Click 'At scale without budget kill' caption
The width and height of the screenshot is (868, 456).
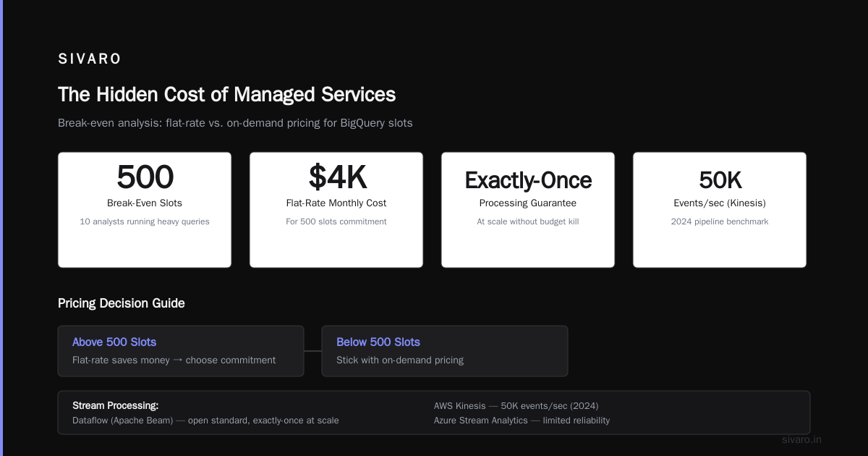[528, 221]
